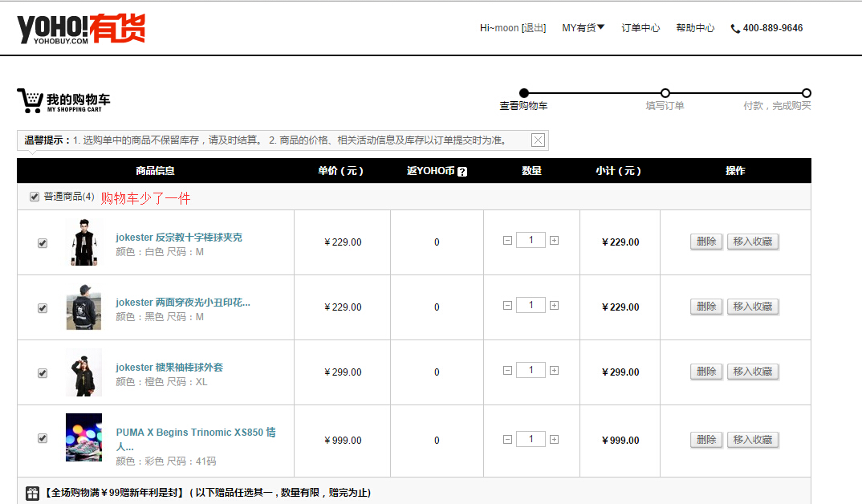
Task: Click the shopping cart icon beside 我的购物车
Action: pyautogui.click(x=30, y=100)
